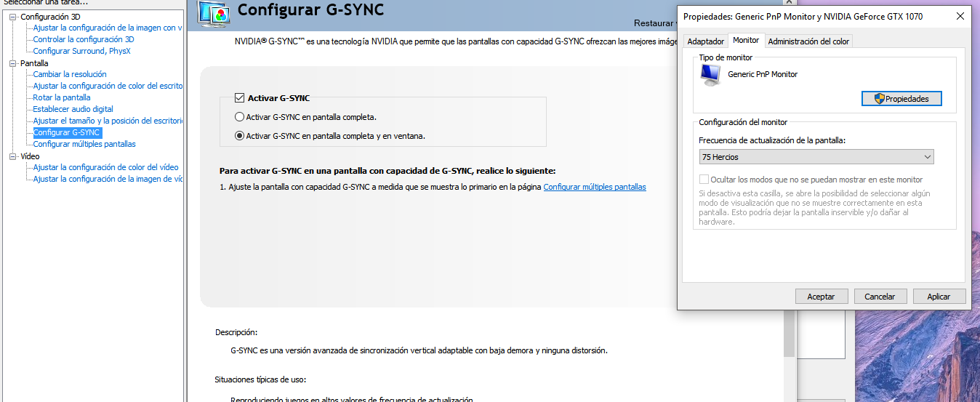Select the Monitor tab
The width and height of the screenshot is (980, 402).
click(x=746, y=40)
